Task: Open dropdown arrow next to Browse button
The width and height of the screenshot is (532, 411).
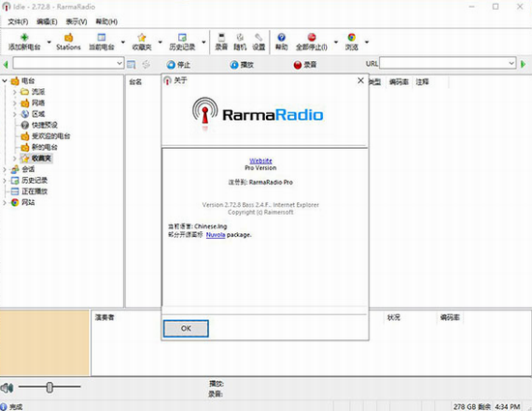Action: pos(367,42)
